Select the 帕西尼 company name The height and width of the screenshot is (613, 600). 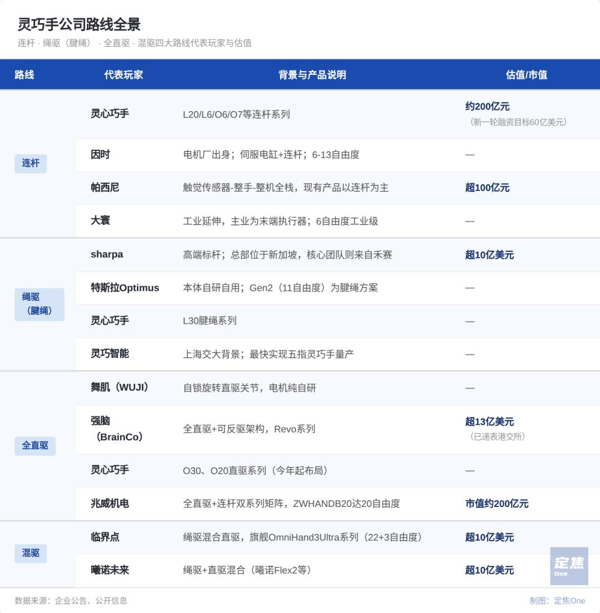[105, 188]
